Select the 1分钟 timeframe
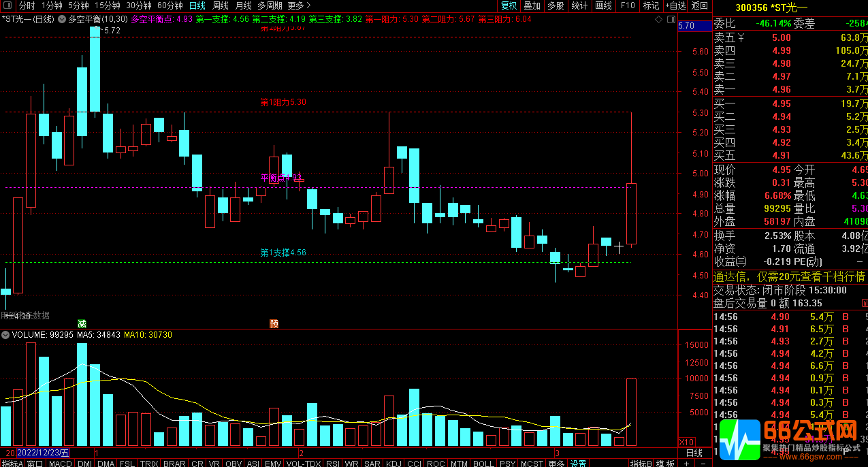 [52, 5]
